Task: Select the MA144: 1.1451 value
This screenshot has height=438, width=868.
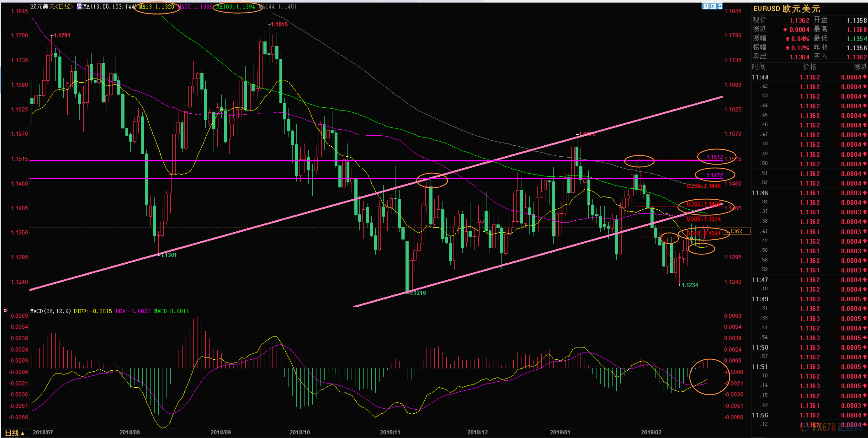Action: tap(278, 6)
